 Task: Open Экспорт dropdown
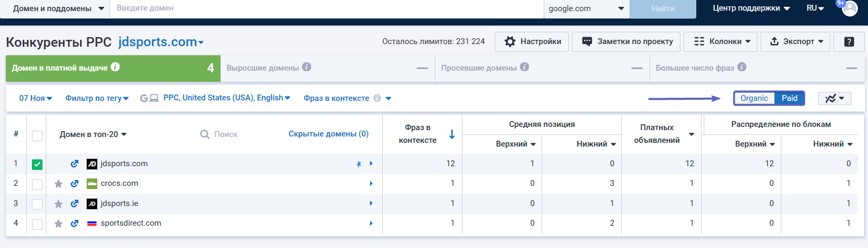tap(795, 41)
